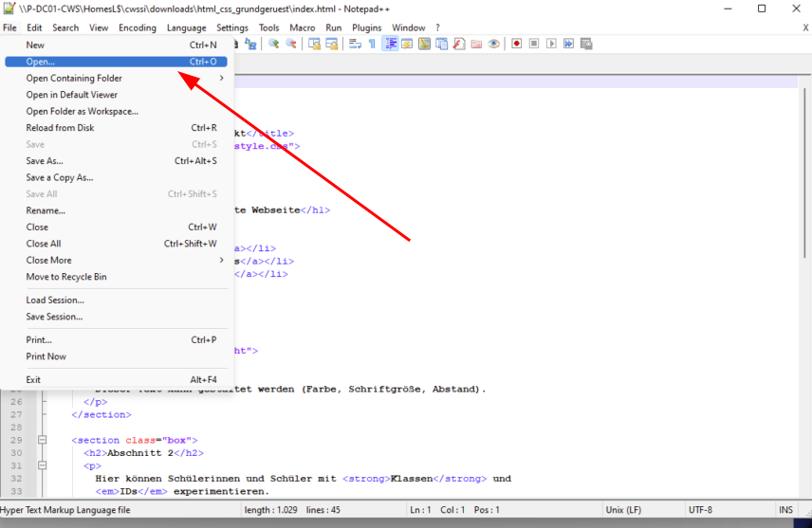
Task: Open the Tools menu
Action: 268,27
